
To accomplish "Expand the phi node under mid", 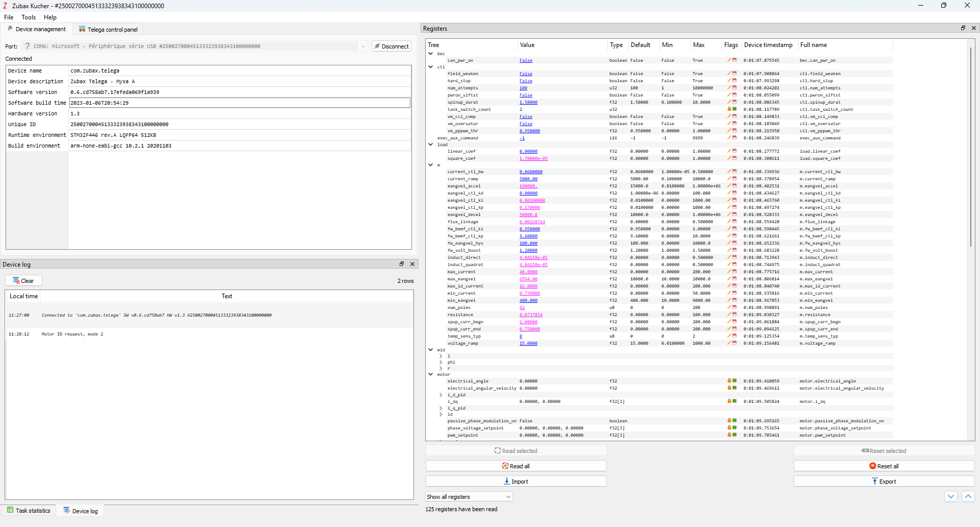I will [x=441, y=362].
